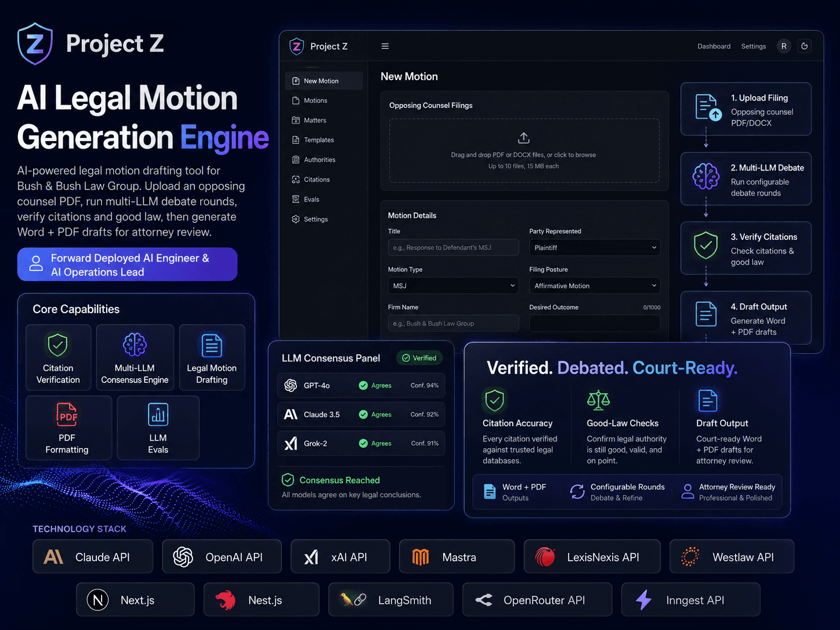
Task: Click the Multi-LLM Consensus Engine card
Action: [135, 357]
